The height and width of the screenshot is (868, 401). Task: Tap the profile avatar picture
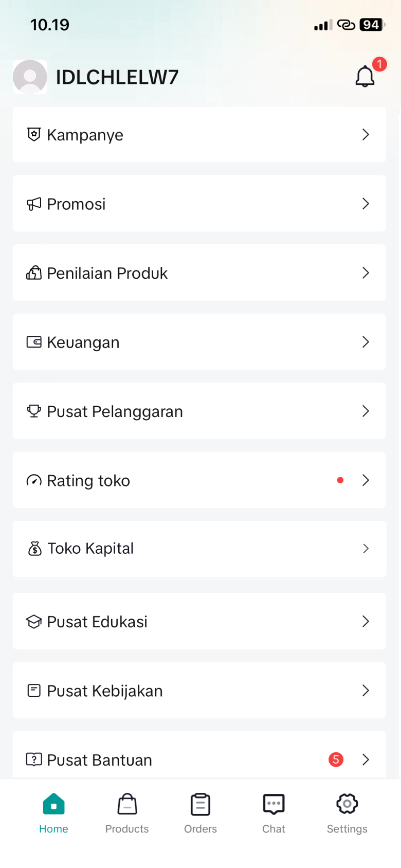tap(30, 77)
